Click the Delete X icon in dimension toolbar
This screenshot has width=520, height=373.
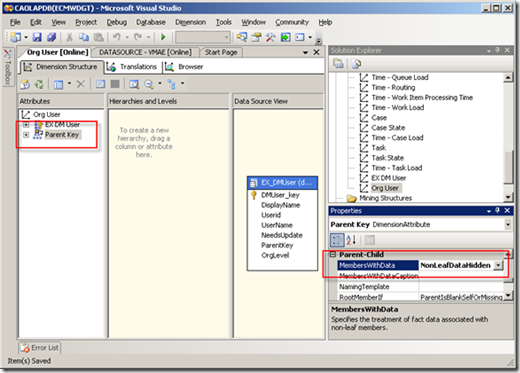click(x=81, y=84)
